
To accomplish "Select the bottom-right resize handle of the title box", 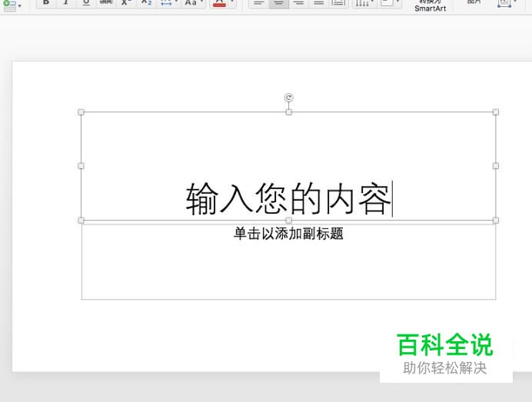I will point(496,221).
